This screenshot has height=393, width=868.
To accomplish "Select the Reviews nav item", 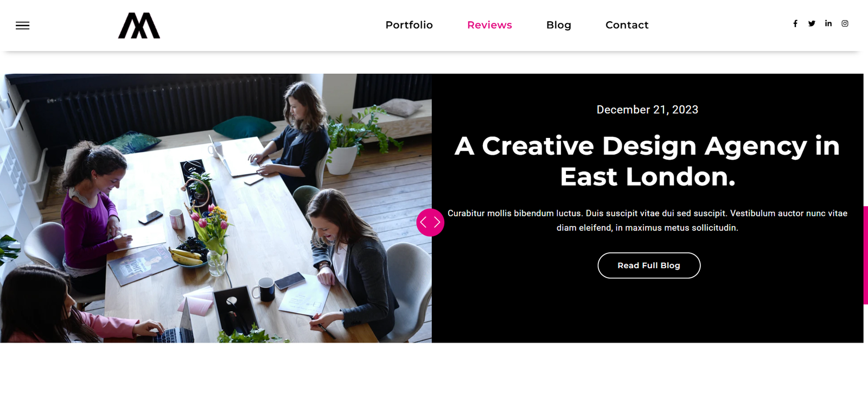I will tap(489, 25).
